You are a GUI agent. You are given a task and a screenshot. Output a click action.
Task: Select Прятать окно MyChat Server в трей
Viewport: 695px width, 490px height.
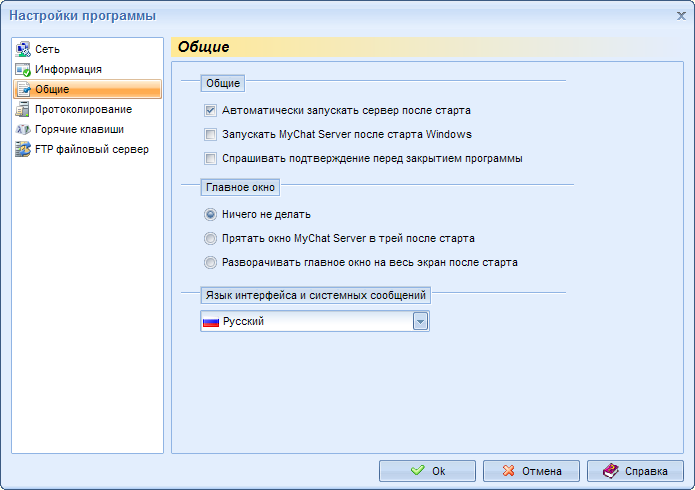[210, 239]
